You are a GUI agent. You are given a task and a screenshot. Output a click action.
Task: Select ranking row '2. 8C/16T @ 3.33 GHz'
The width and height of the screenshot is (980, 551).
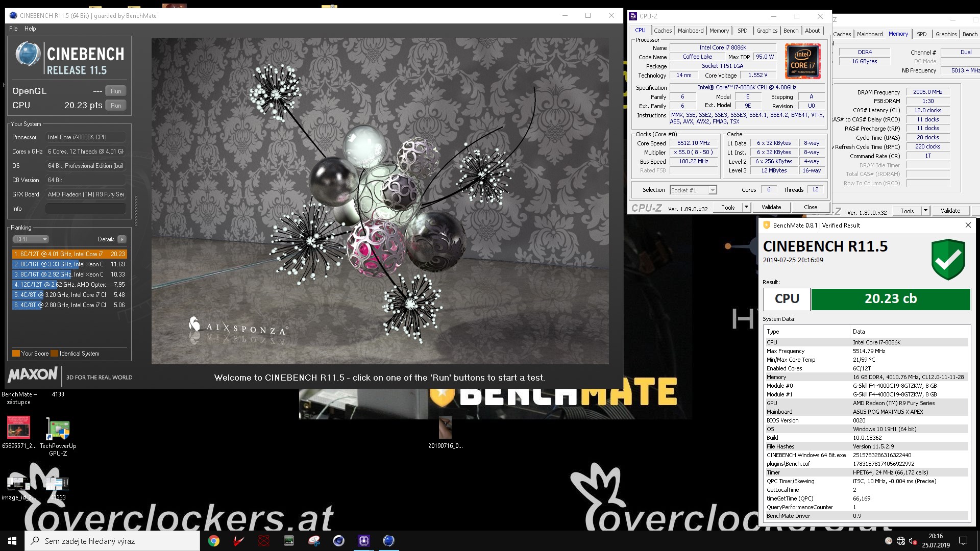(69, 264)
